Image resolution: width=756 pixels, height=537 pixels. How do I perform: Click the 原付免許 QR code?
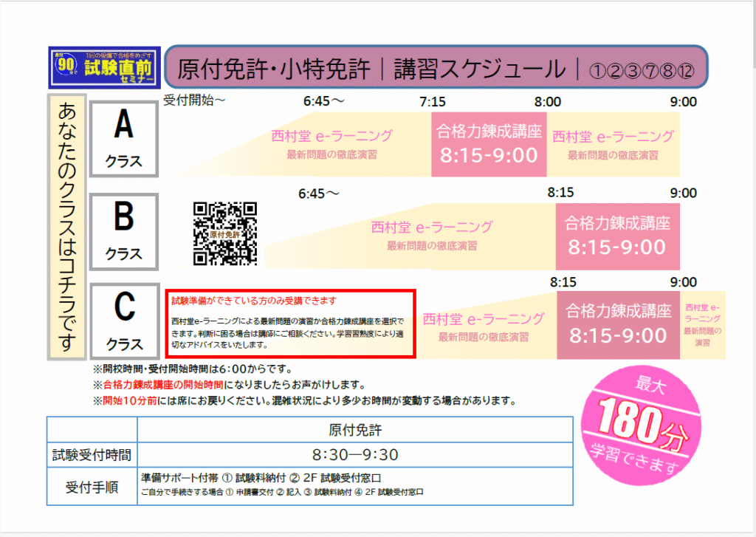click(225, 233)
